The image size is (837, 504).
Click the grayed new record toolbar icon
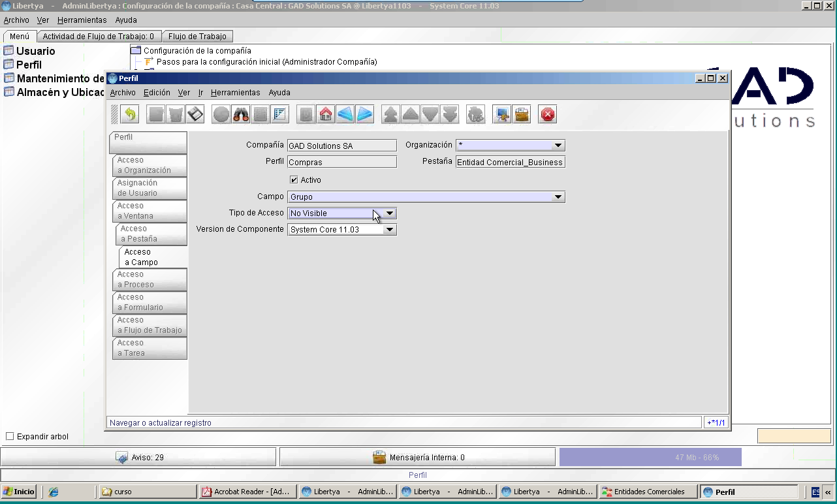click(155, 115)
